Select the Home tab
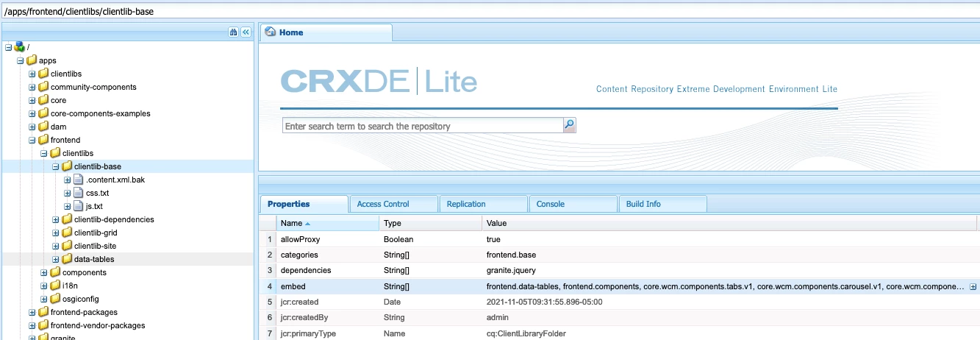This screenshot has height=340, width=980. [326, 32]
